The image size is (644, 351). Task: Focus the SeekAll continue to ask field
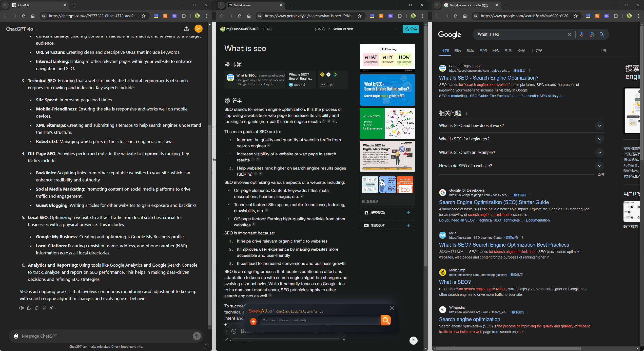(x=320, y=320)
